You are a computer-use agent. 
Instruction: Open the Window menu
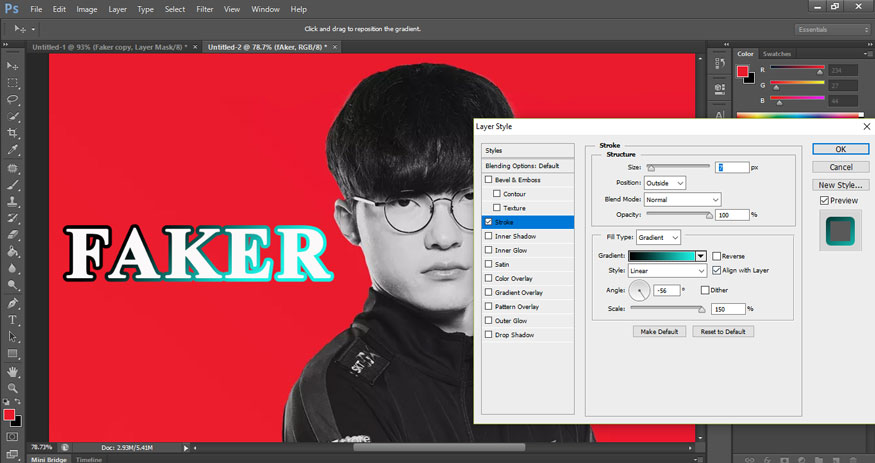tap(266, 9)
